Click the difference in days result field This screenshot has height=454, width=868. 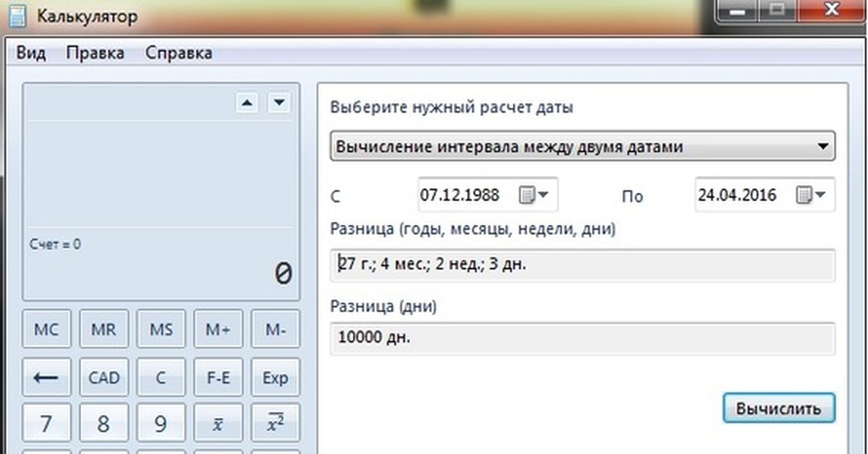[x=582, y=338]
